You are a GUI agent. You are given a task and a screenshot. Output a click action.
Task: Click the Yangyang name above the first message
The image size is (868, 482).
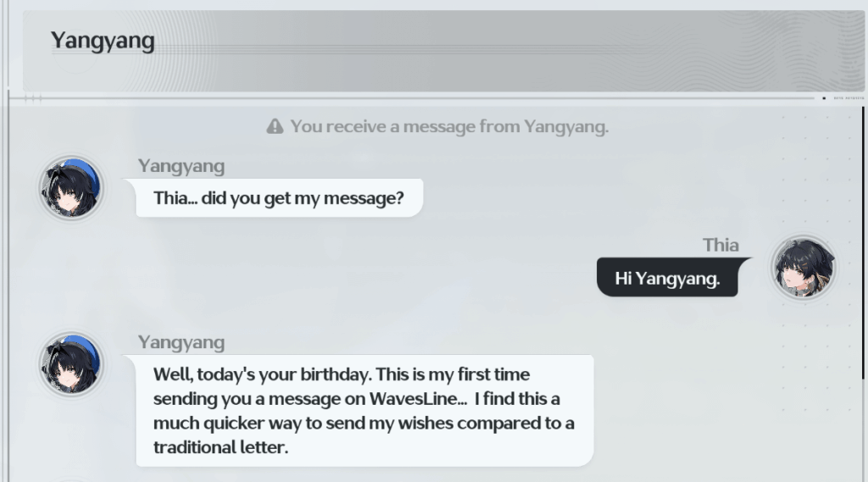tap(181, 166)
